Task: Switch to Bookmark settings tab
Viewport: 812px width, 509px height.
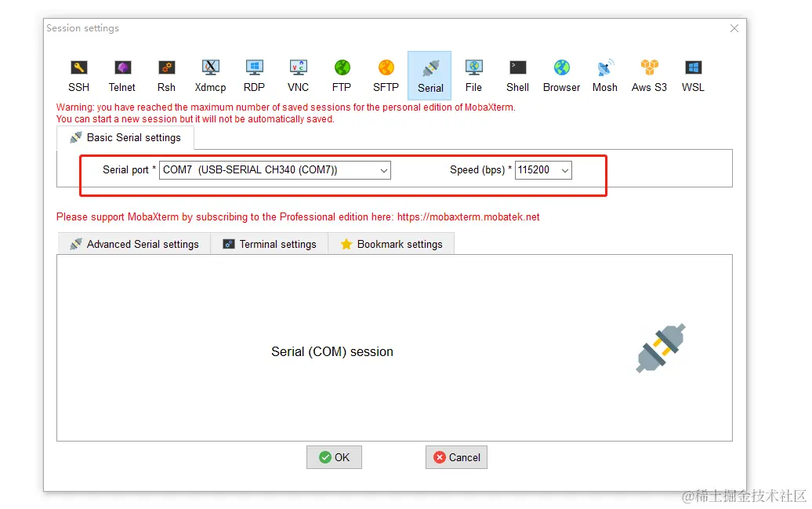Action: [x=392, y=244]
